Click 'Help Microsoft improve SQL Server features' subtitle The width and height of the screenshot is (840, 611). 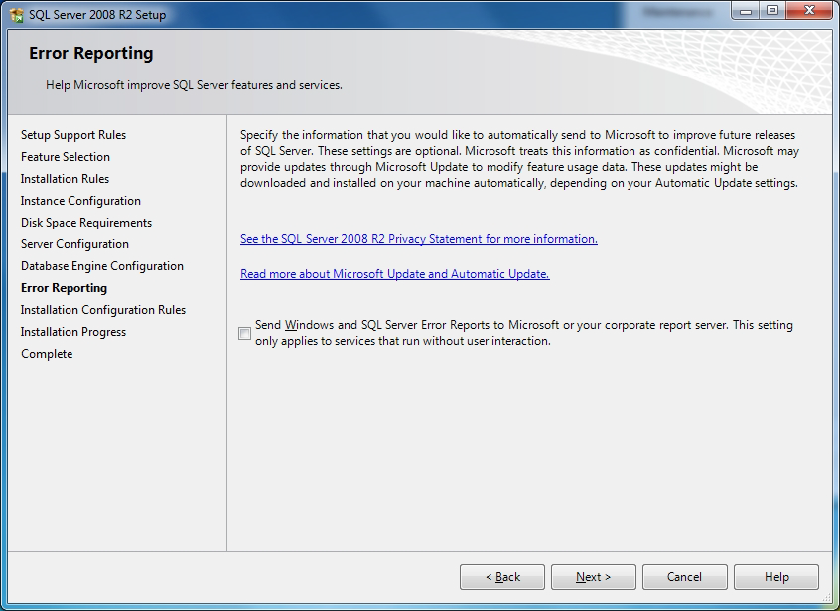pos(194,85)
